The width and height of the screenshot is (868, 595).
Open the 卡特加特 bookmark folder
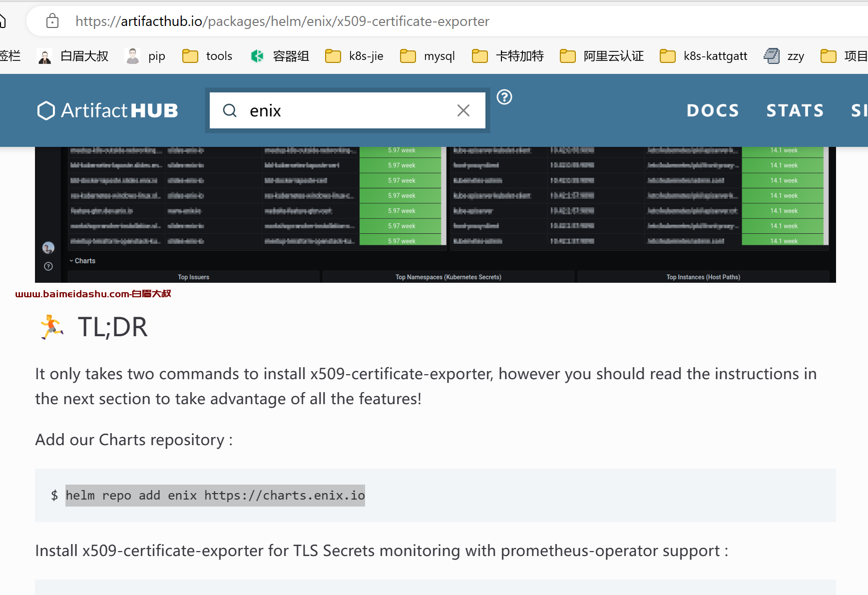(508, 56)
